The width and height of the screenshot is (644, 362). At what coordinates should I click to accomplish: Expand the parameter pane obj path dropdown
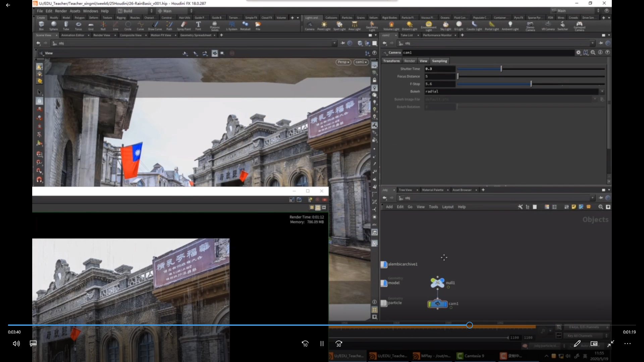(x=592, y=43)
